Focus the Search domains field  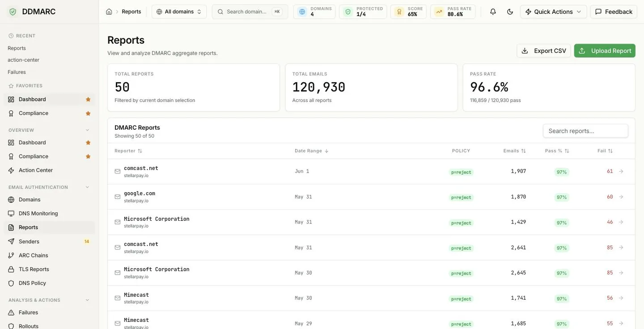tap(250, 12)
